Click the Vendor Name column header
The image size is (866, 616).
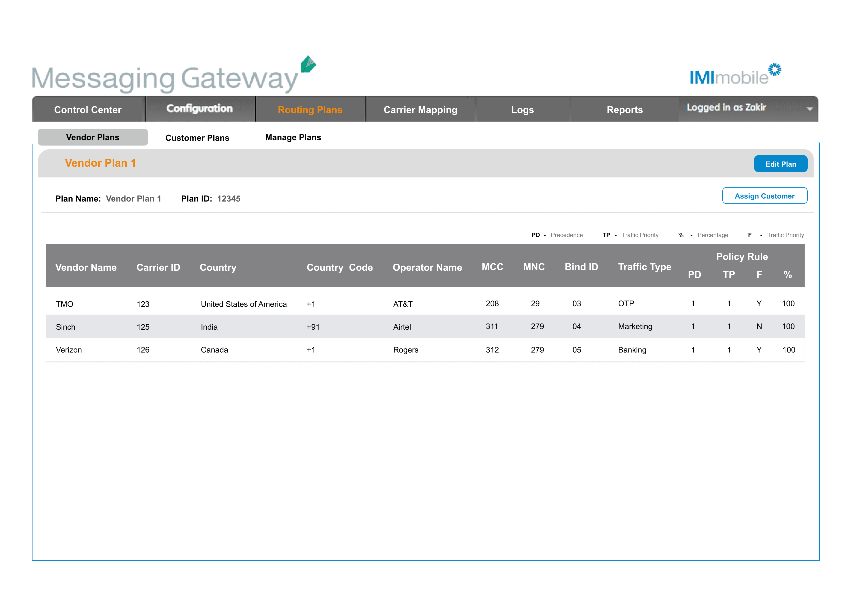(86, 268)
